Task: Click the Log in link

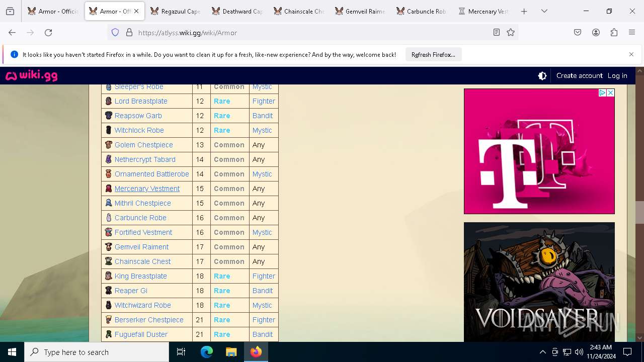Action: 617,76
